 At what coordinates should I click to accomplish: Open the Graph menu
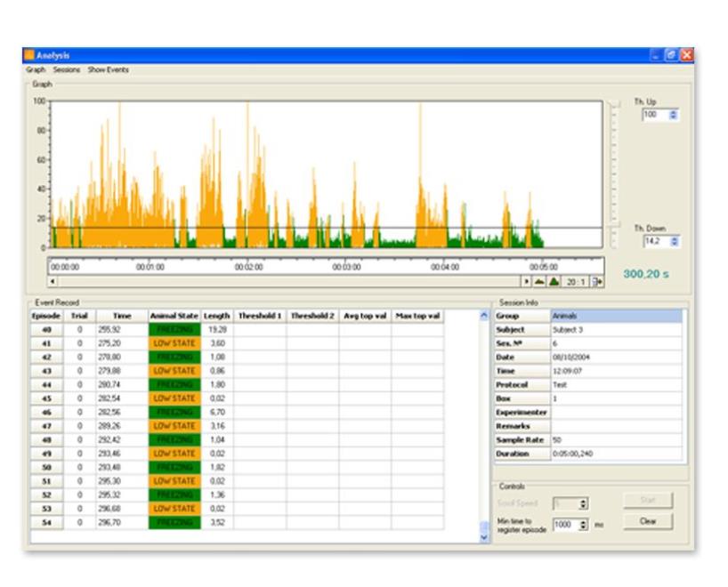point(36,69)
